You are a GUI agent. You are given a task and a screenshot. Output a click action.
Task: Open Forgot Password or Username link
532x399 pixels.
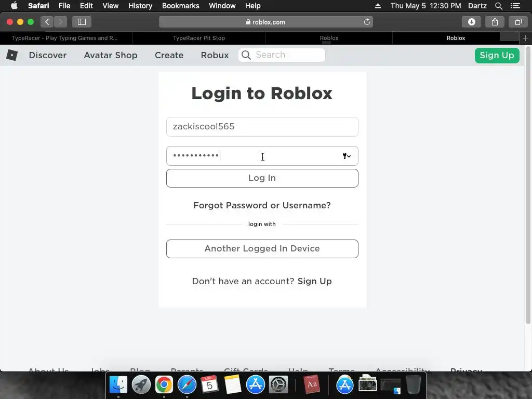click(262, 205)
